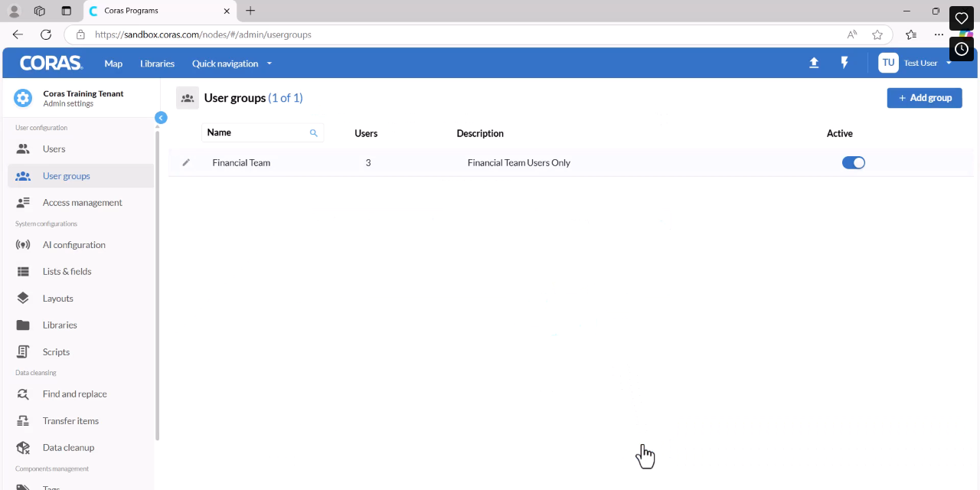Click the tab actions menu icon

(x=66, y=11)
